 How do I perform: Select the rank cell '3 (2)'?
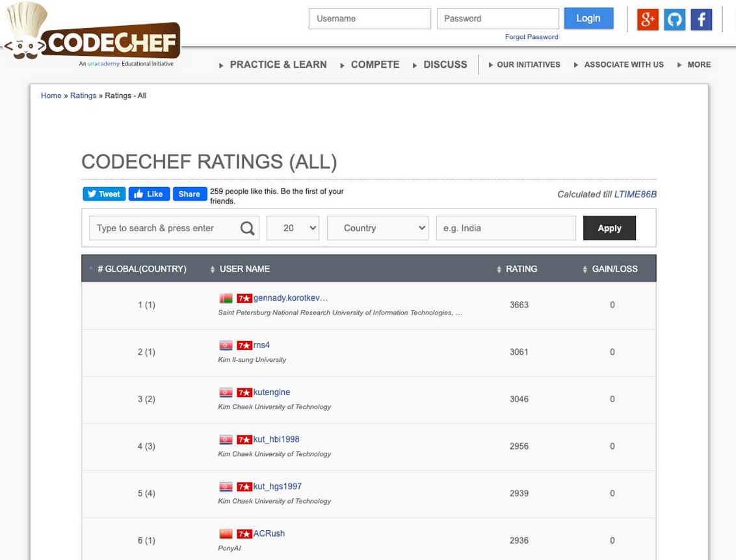[x=146, y=399]
